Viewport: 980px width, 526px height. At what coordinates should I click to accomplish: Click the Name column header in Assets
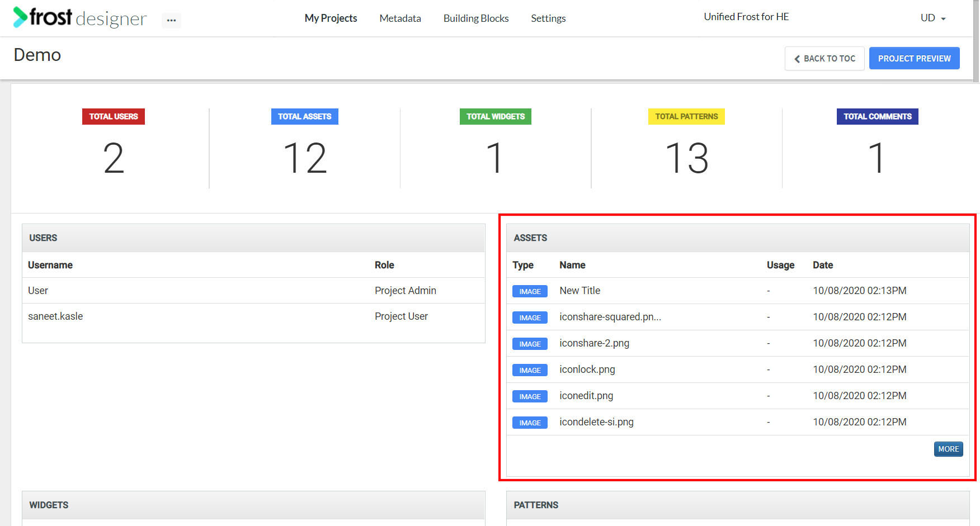[572, 265]
